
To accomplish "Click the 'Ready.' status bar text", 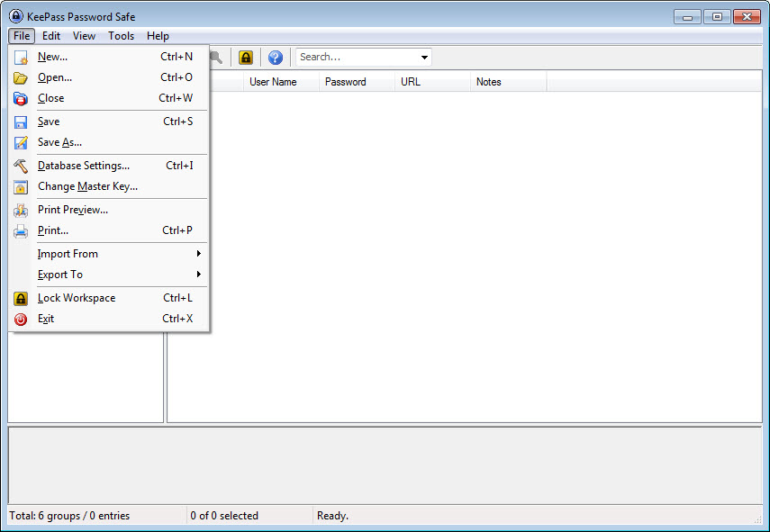I will [332, 516].
